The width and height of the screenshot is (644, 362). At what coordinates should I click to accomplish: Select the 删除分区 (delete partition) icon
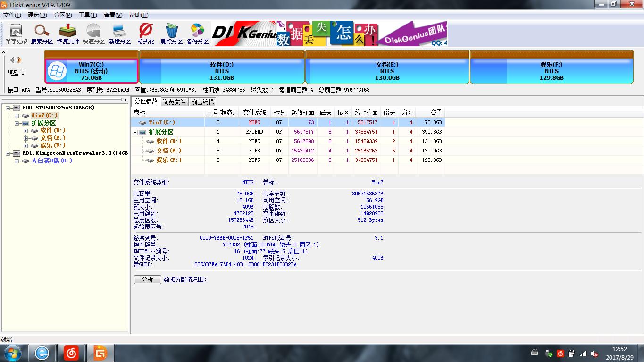pos(171,33)
